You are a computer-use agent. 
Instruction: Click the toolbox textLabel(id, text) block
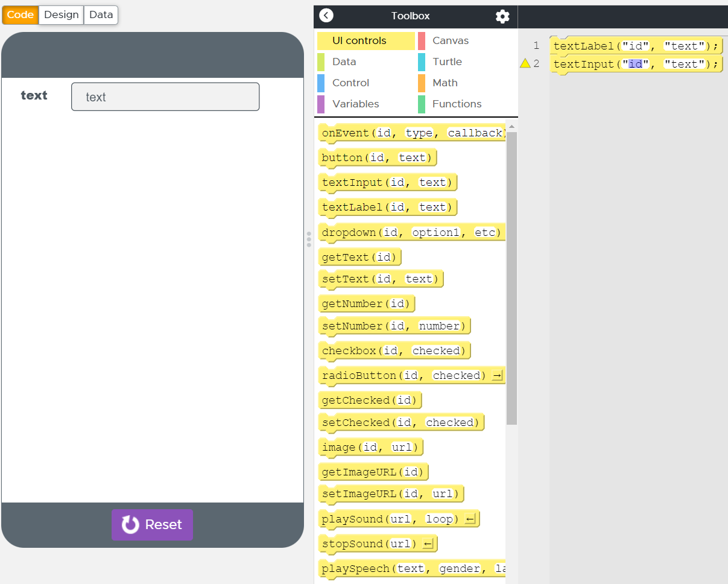click(x=388, y=208)
